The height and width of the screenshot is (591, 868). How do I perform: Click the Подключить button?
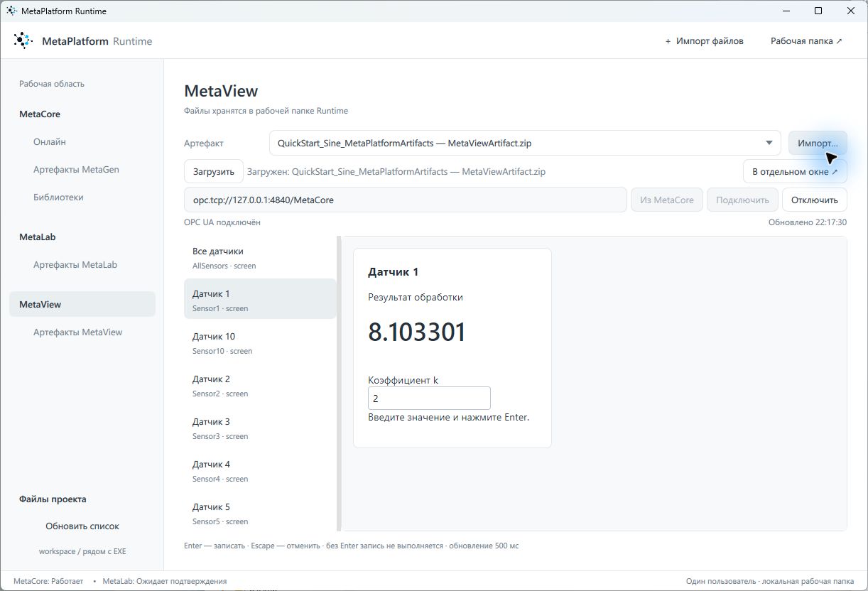tap(742, 200)
